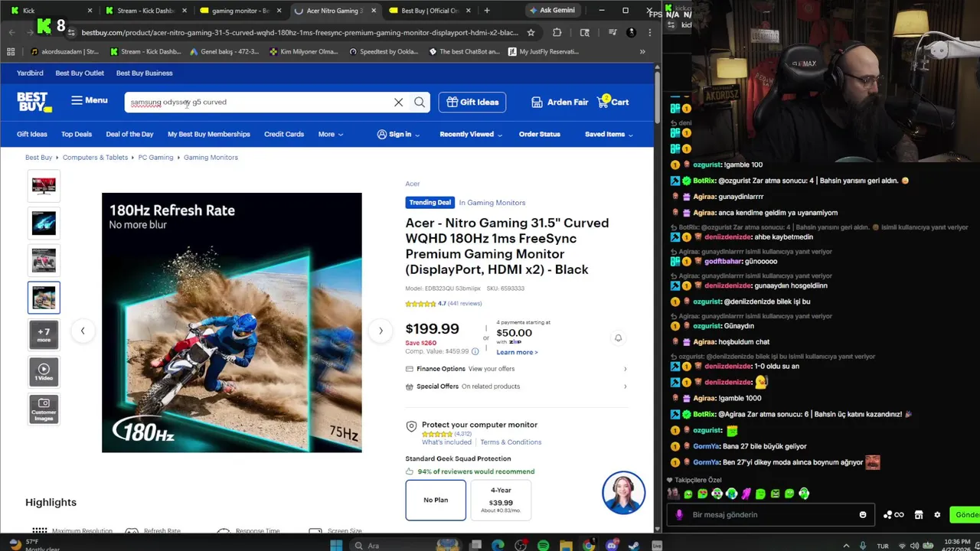Viewport: 980px width, 551px height.
Task: Go to Best Buy Outlet link
Action: [80, 73]
